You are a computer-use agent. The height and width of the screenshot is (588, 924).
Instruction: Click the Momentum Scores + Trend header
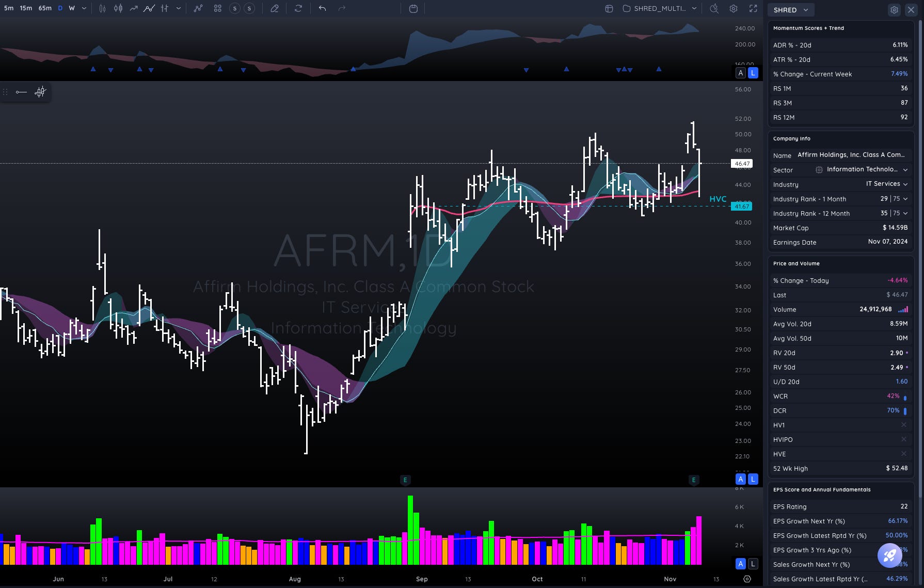(808, 28)
